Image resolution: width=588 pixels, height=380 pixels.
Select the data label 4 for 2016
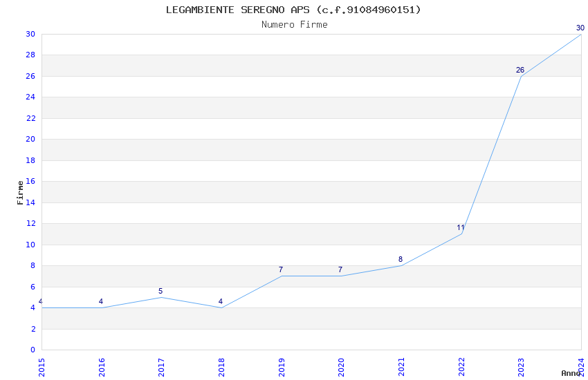pyautogui.click(x=101, y=301)
